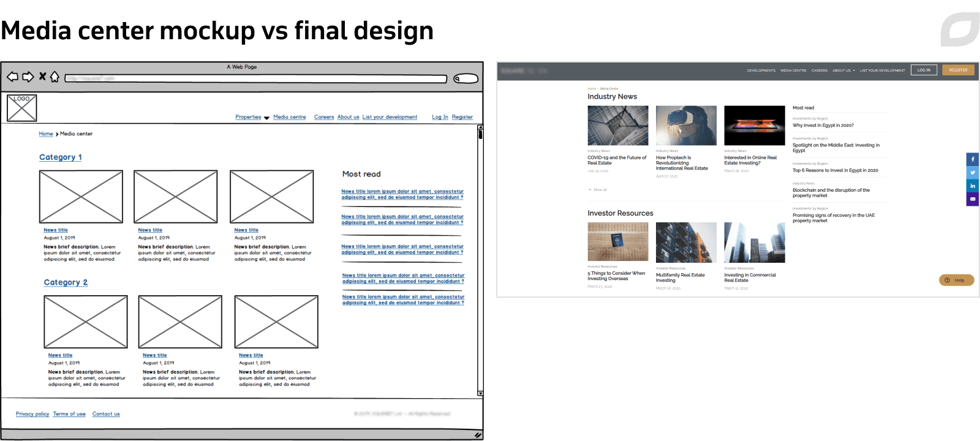This screenshot has height=441, width=980.
Task: Click the apartment balconies thumbnail
Action: tap(686, 243)
